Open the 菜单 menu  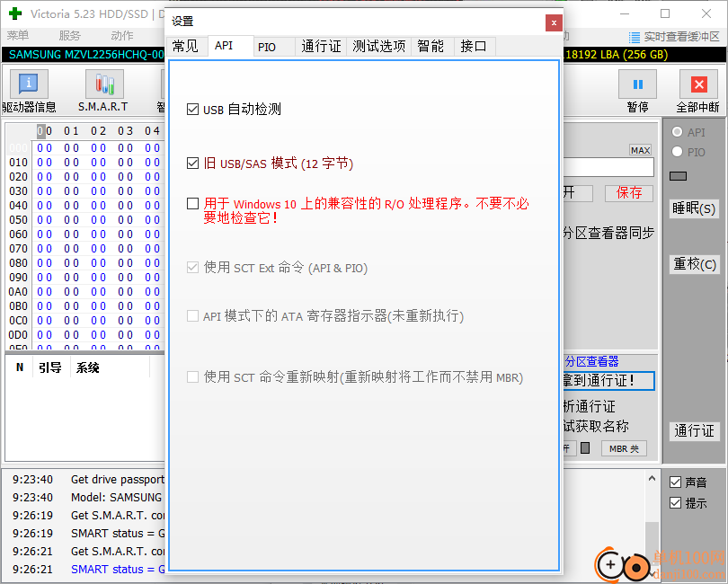[x=18, y=36]
